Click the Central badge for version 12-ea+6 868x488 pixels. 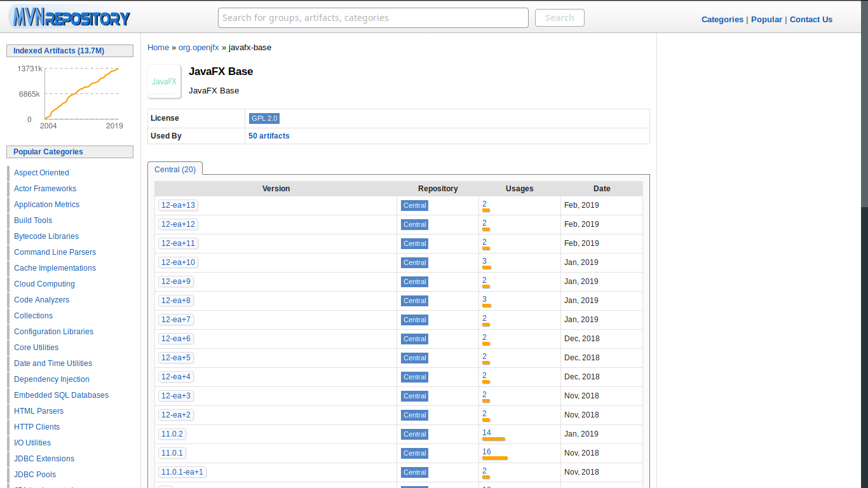click(414, 339)
